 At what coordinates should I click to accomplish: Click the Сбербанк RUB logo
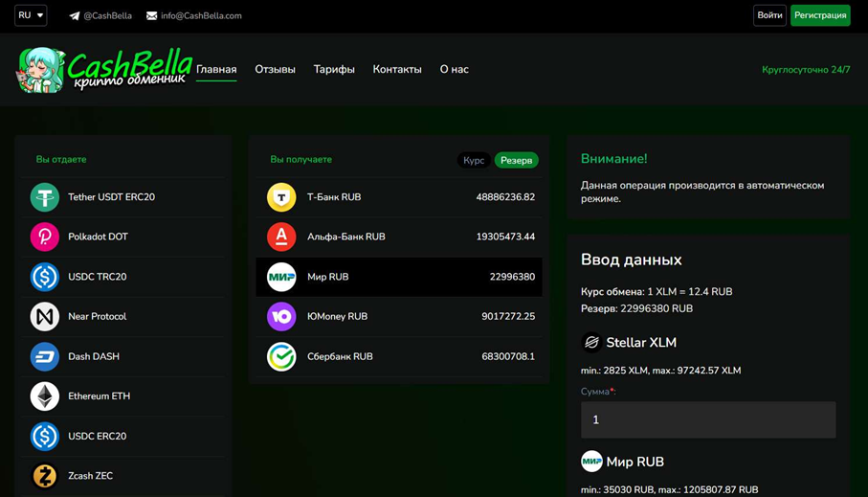click(x=281, y=356)
